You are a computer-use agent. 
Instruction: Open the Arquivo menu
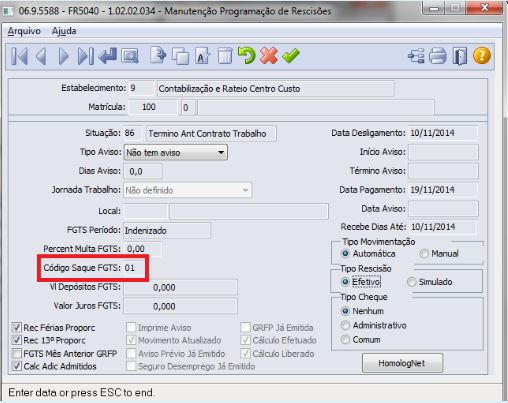click(x=24, y=31)
